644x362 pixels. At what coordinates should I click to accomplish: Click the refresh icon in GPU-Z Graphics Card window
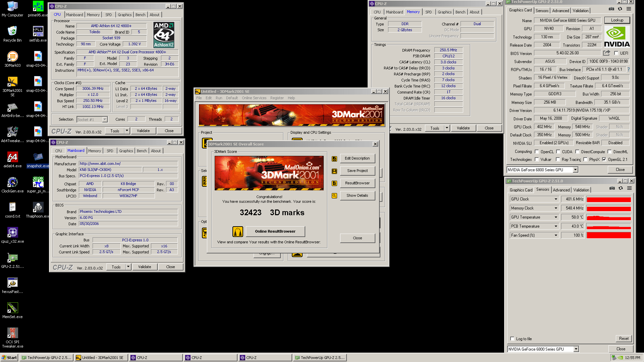[620, 9]
